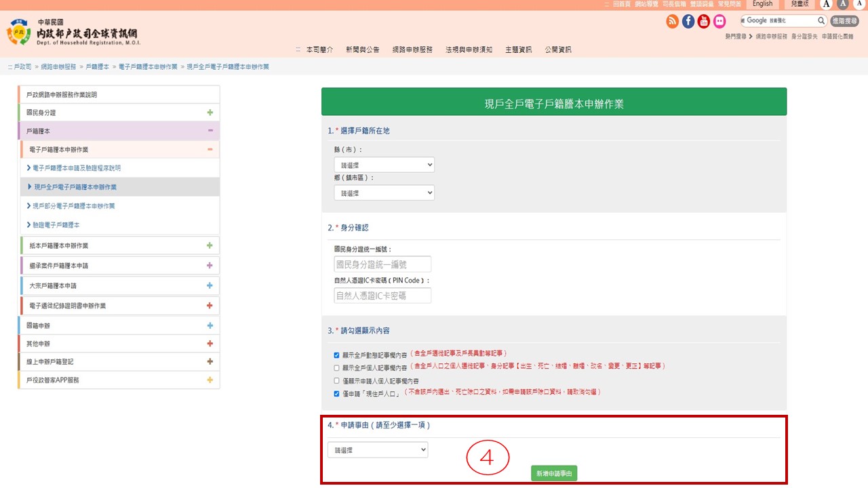This screenshot has height=488, width=868.
Task: Click the green 新增申請事由 button
Action: (554, 473)
